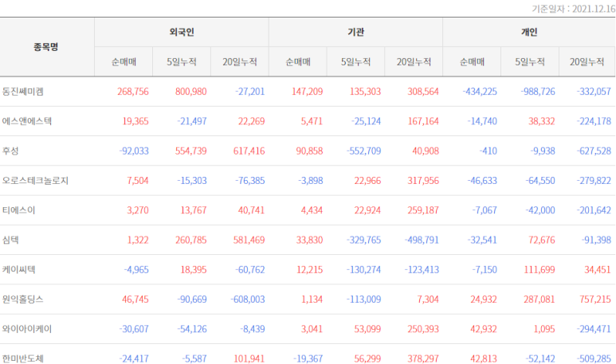Select value -410 in 후성 row

[x=488, y=151]
